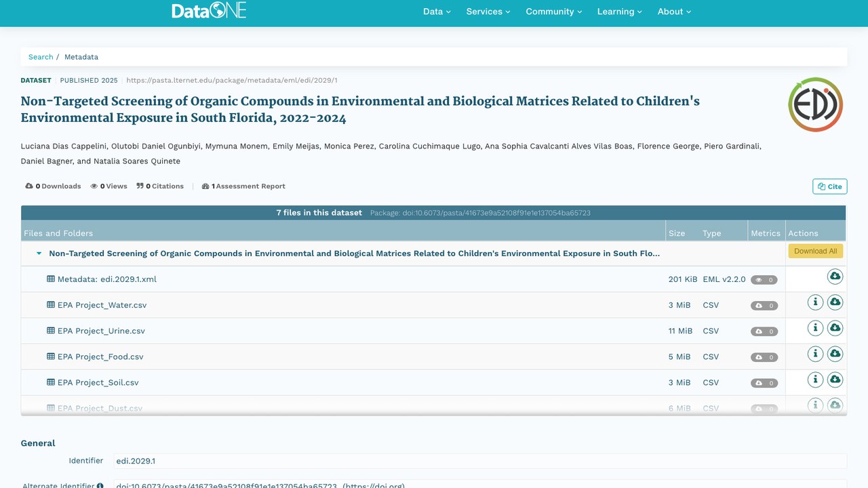Screen dimensions: 868x488
Task: Show info for EPA Project_Food.csv
Action: [x=815, y=354]
